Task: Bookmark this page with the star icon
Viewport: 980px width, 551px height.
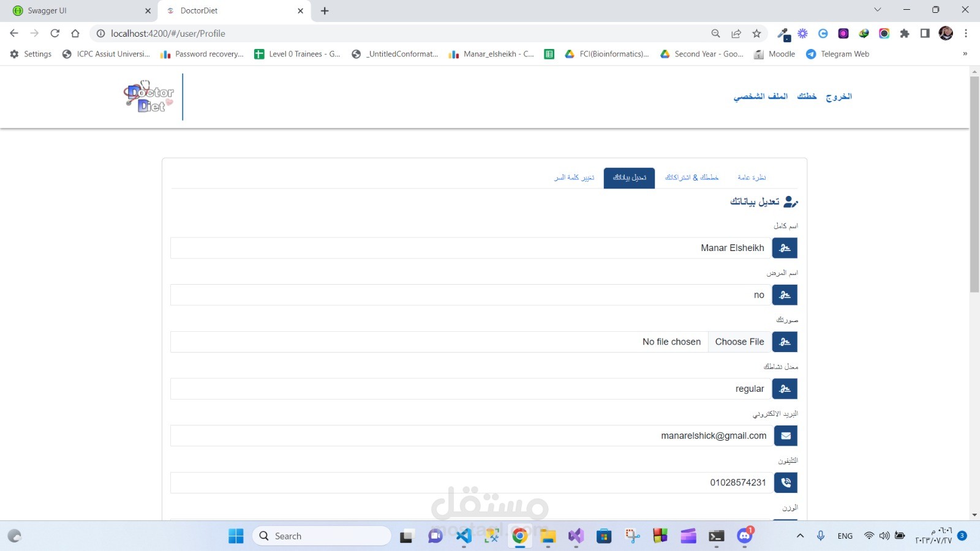Action: pyautogui.click(x=756, y=34)
